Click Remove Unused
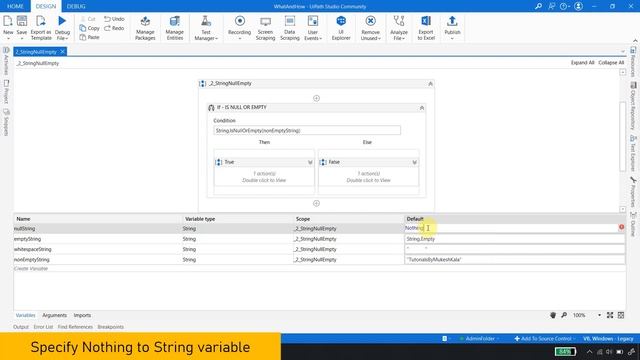 [x=371, y=28]
